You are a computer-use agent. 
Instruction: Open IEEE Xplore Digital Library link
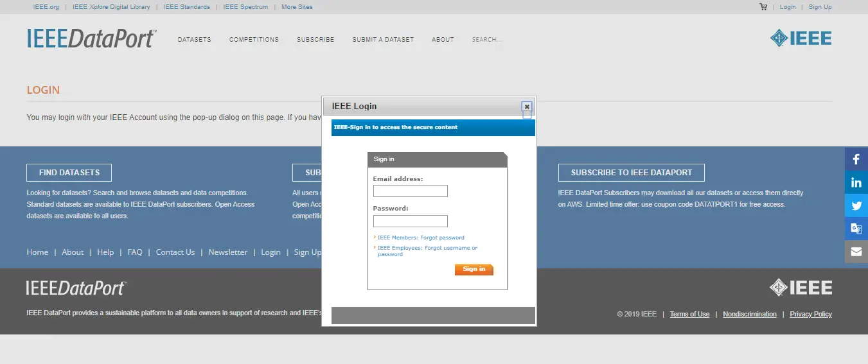(x=111, y=7)
